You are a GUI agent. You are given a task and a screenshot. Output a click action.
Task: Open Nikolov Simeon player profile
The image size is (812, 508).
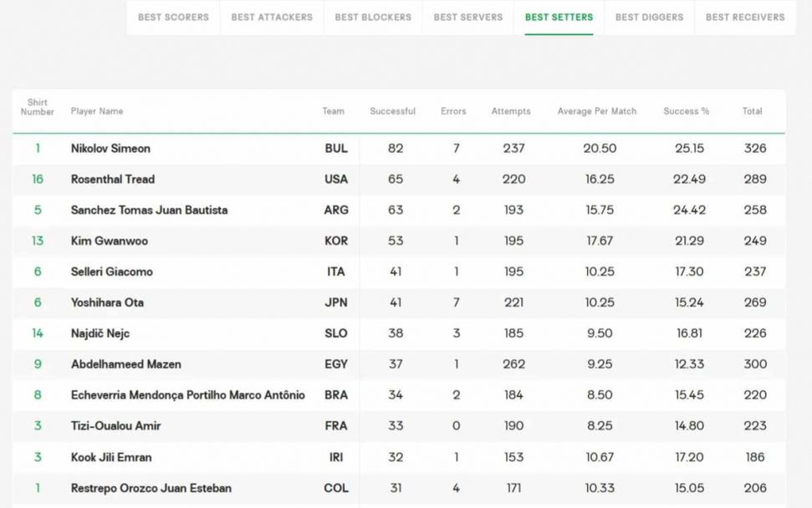click(x=110, y=149)
